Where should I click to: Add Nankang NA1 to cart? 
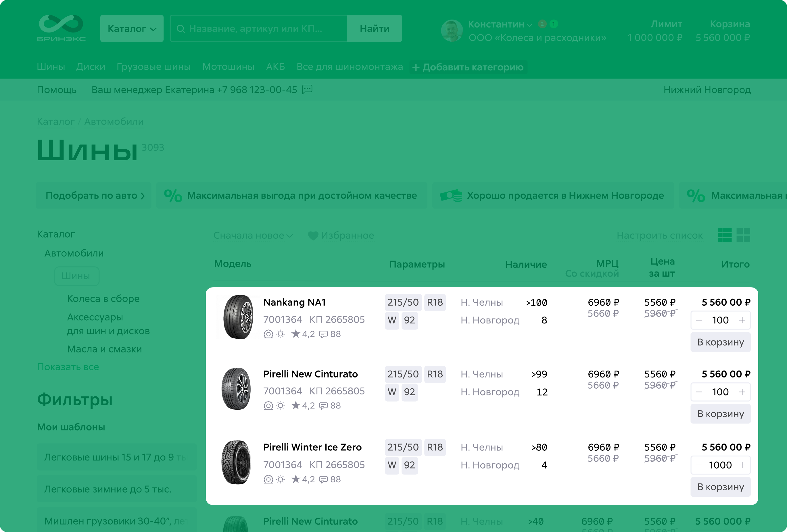pos(720,342)
